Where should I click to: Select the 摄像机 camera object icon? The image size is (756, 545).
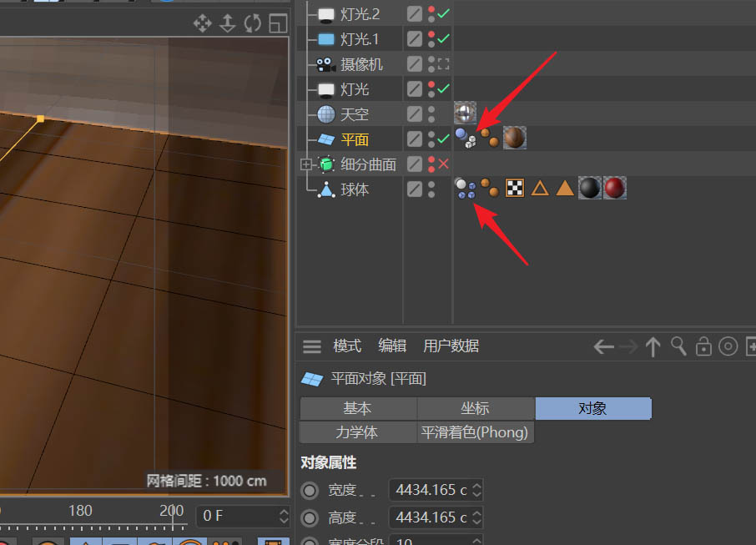[325, 63]
